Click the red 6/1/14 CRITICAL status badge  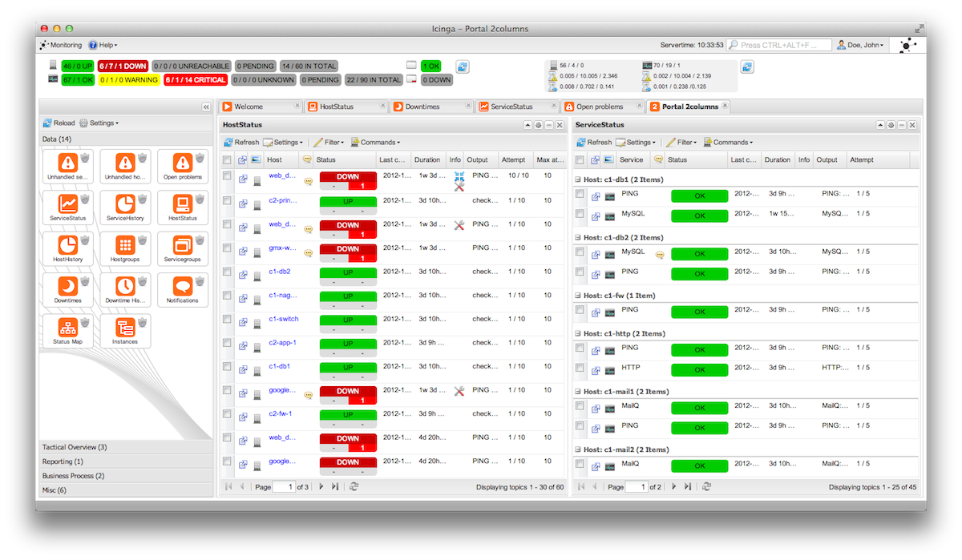point(196,80)
